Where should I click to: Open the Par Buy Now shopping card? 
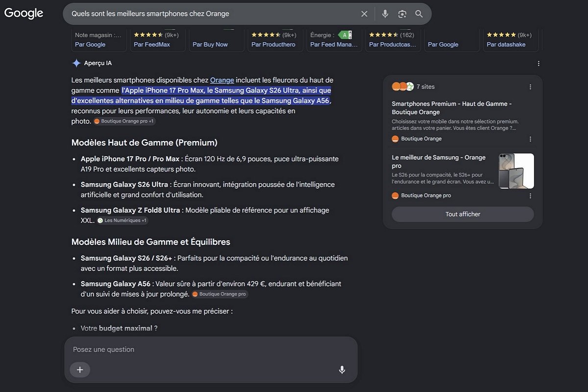(x=218, y=40)
